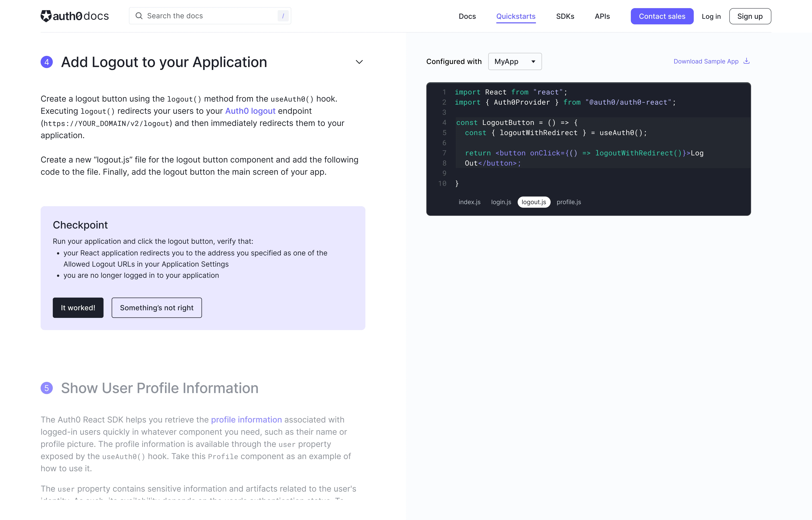This screenshot has height=520, width=812.
Task: Switch to the index.js code tab
Action: pos(469,202)
